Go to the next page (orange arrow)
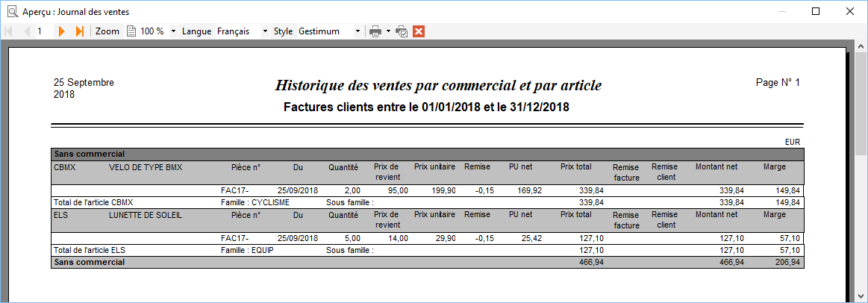 62,31
